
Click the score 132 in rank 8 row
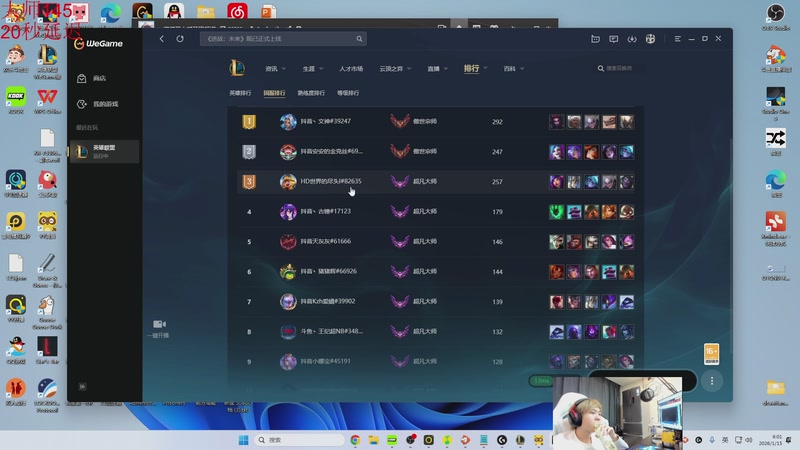pos(497,332)
